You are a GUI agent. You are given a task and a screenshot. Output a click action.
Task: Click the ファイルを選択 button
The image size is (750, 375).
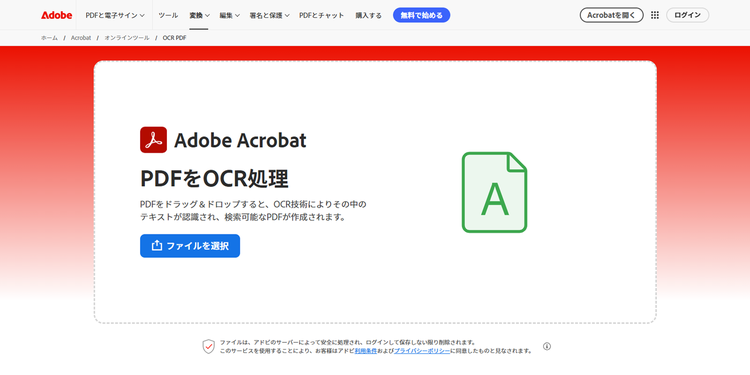(190, 246)
